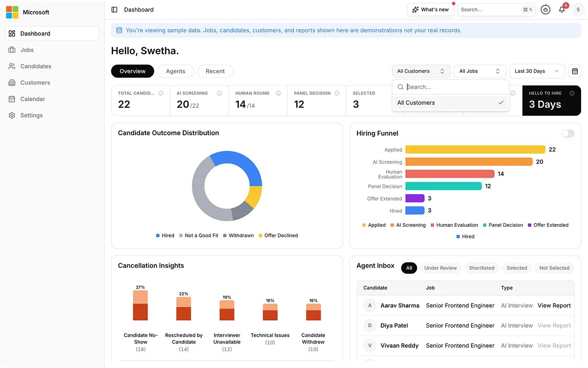588x368 pixels.
Task: Open the All Jobs dropdown
Action: (480, 71)
